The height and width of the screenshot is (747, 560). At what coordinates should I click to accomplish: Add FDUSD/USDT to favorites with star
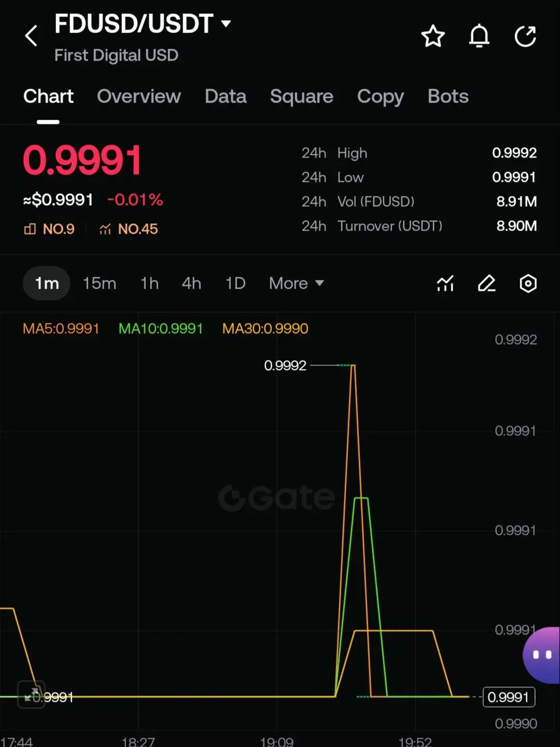tap(433, 36)
